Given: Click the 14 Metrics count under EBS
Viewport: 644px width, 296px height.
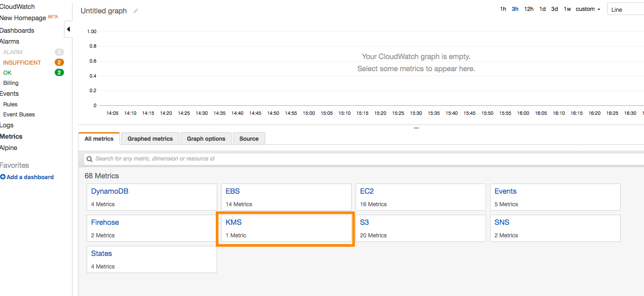Looking at the screenshot, I should 239,204.
